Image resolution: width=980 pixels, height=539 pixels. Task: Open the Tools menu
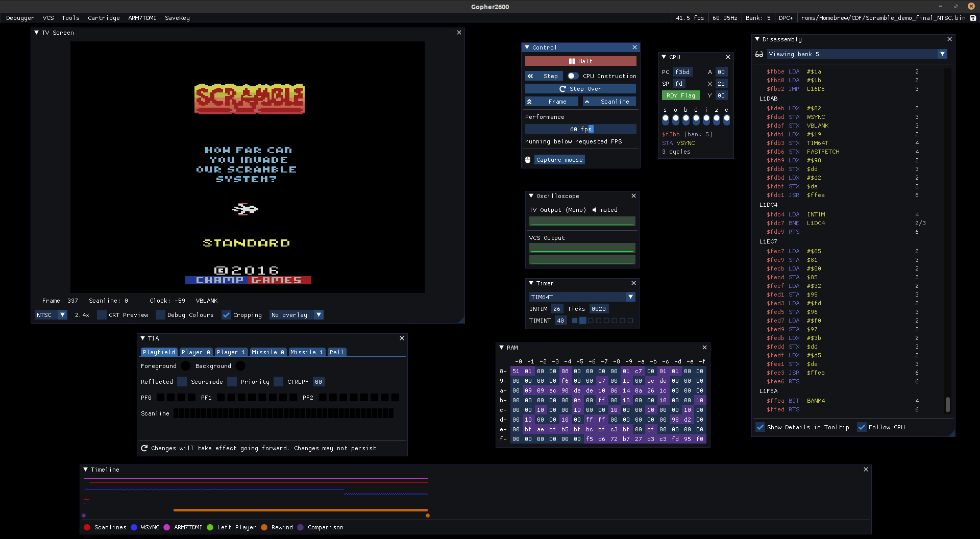(x=70, y=18)
